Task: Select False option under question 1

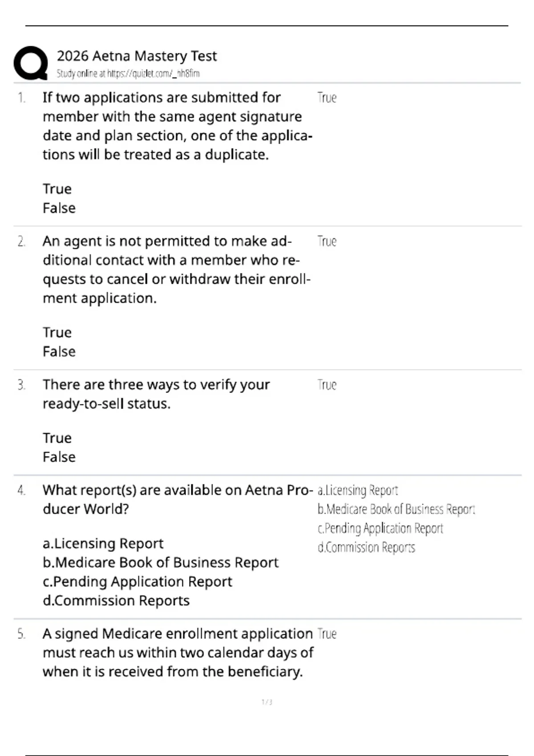Action: 59,208
